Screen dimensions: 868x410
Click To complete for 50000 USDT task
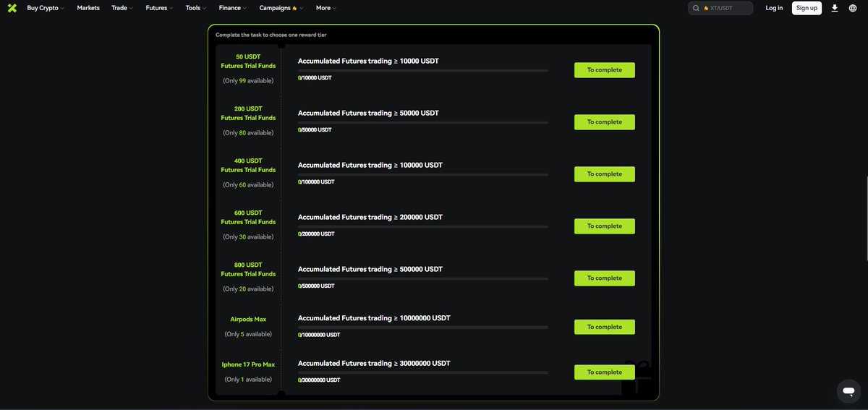pyautogui.click(x=605, y=122)
